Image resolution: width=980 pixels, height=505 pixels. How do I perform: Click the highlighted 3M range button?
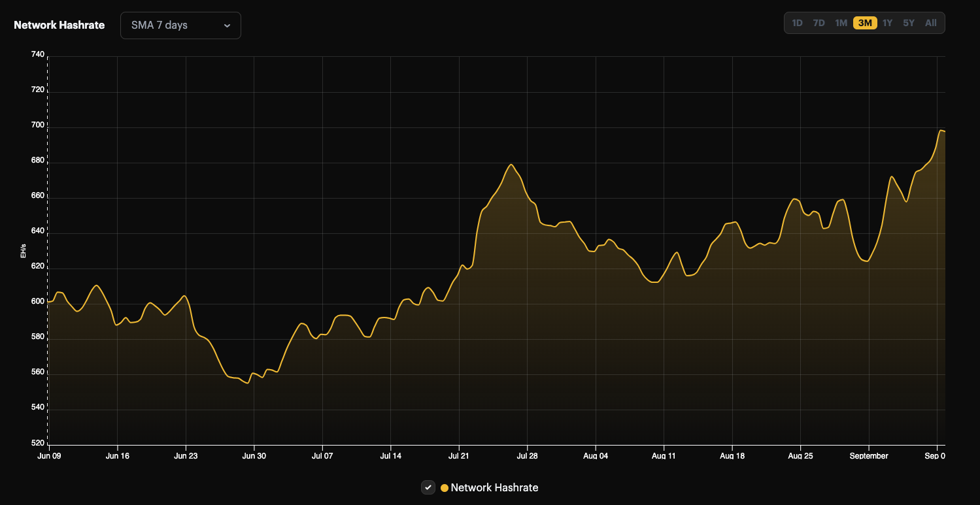(x=864, y=22)
